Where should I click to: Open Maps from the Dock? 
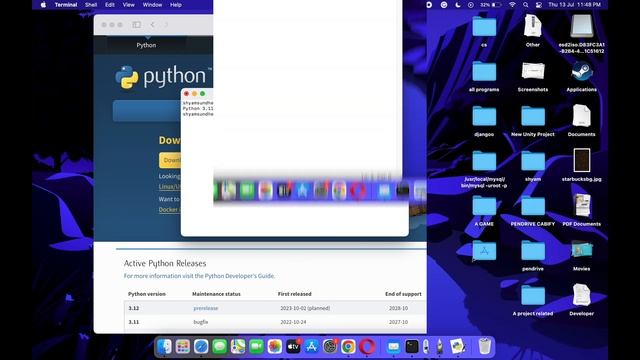click(238, 347)
